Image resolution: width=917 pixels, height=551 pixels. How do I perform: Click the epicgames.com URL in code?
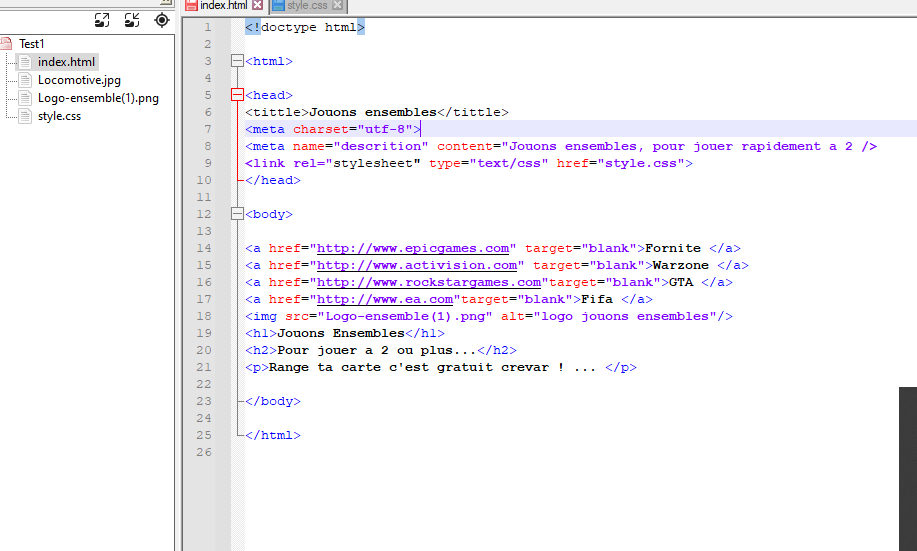tap(413, 249)
